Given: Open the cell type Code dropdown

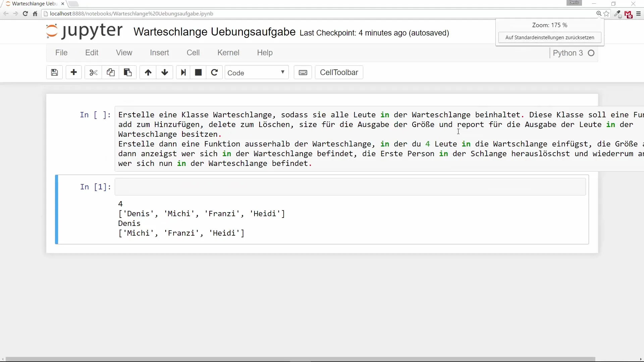Looking at the screenshot, I should coord(257,72).
